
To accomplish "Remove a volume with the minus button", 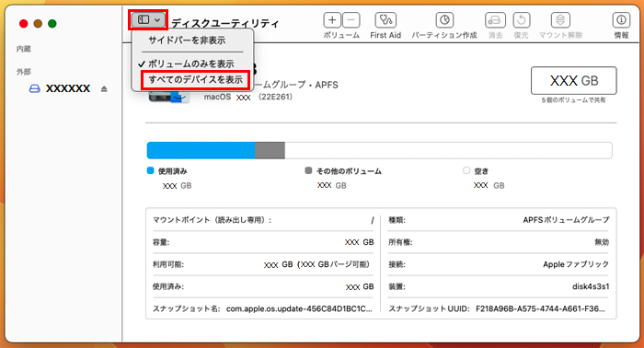I will coord(351,19).
